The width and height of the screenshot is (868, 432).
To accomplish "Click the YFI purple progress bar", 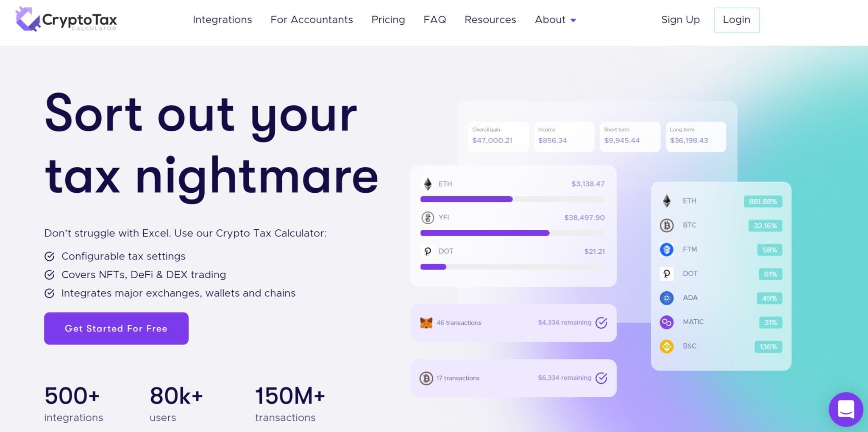I will 485,233.
